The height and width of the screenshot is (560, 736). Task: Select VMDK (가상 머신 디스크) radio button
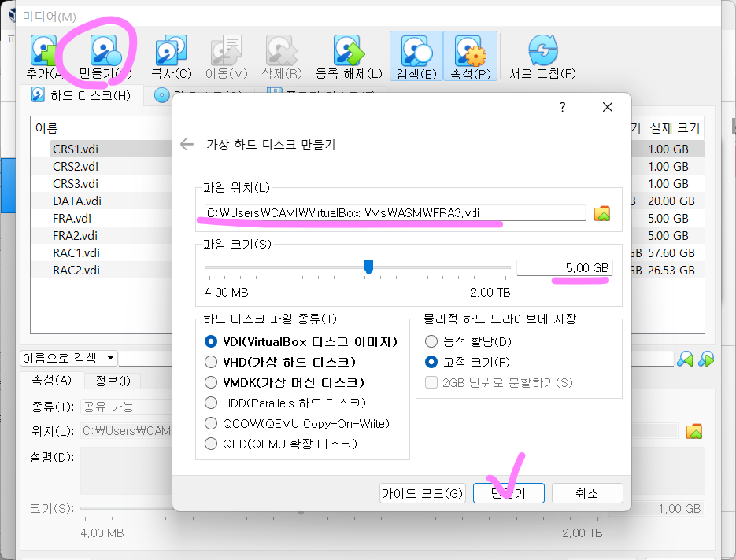[211, 382]
